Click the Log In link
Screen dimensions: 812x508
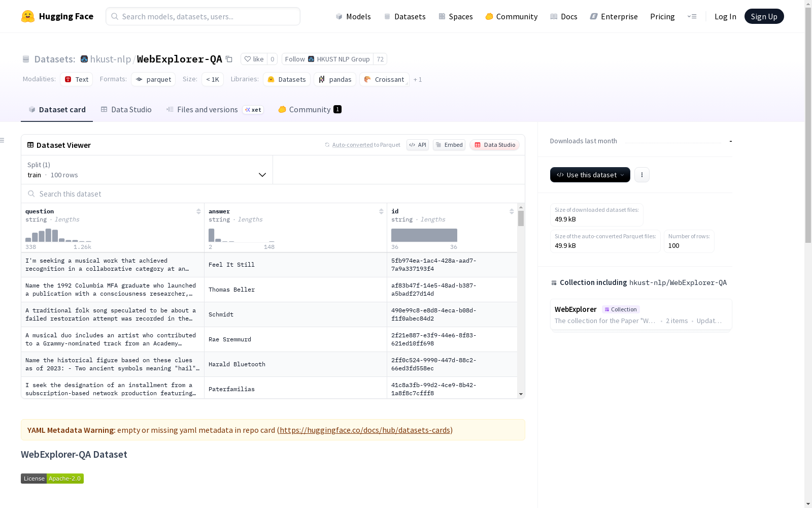point(725,16)
